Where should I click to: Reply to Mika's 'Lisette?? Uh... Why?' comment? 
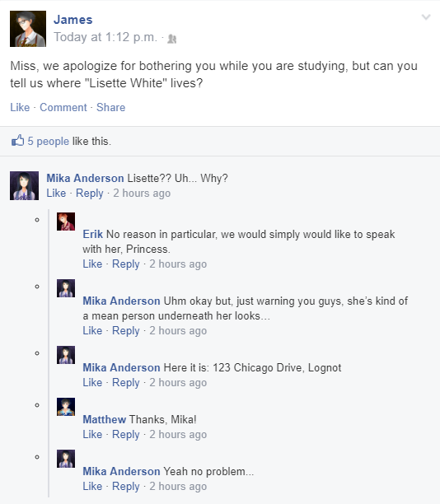(90, 194)
